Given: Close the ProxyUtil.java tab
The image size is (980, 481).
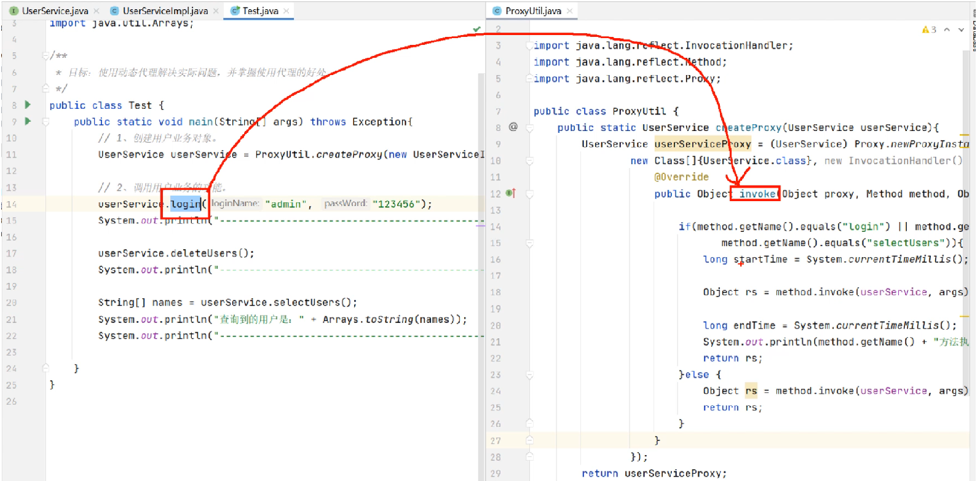Looking at the screenshot, I should (x=570, y=11).
